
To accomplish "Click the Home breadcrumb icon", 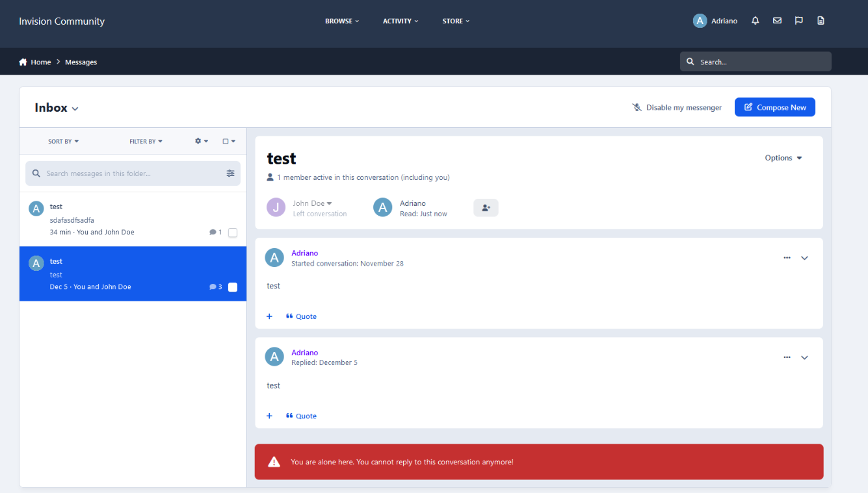I will click(23, 62).
